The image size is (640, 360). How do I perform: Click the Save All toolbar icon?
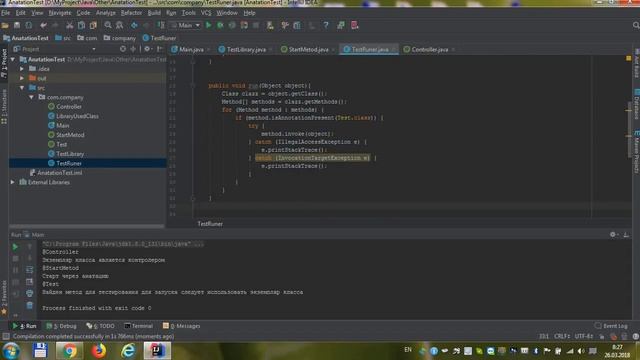pyautogui.click(x=17, y=25)
